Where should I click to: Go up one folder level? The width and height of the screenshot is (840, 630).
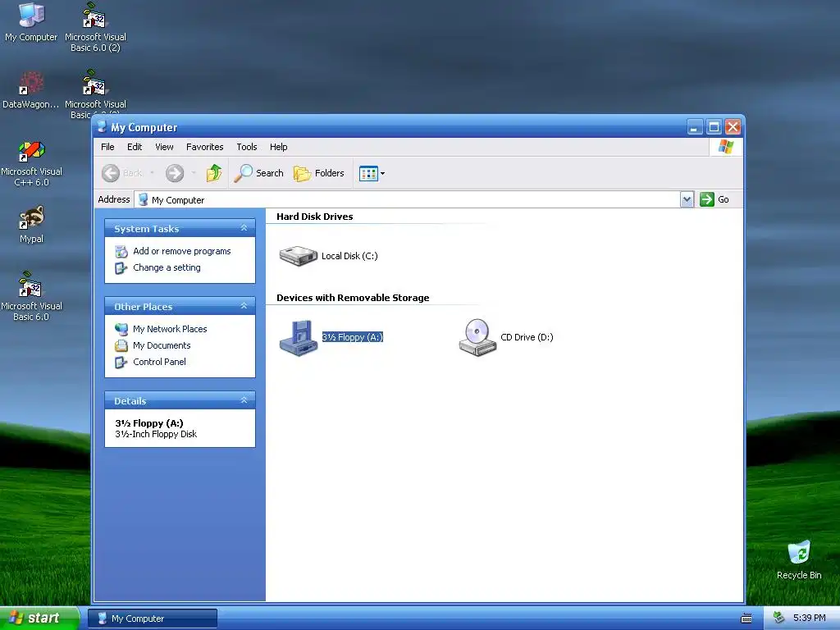[214, 173]
